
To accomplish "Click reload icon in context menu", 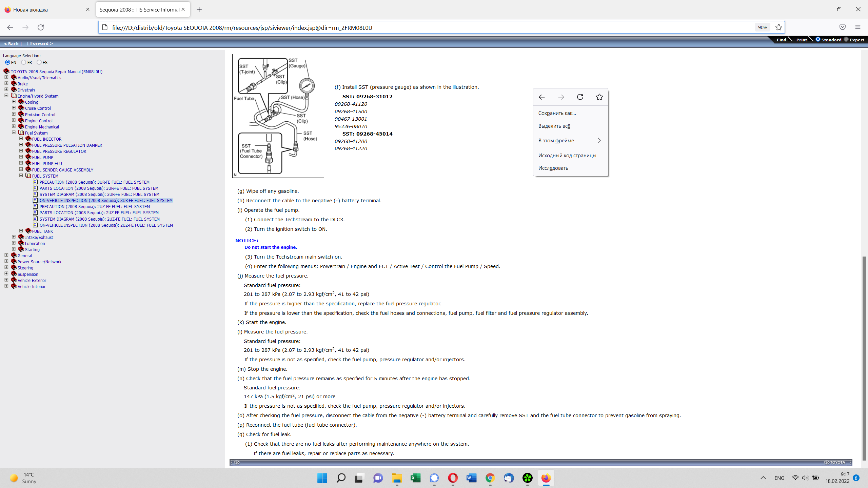I will point(580,97).
